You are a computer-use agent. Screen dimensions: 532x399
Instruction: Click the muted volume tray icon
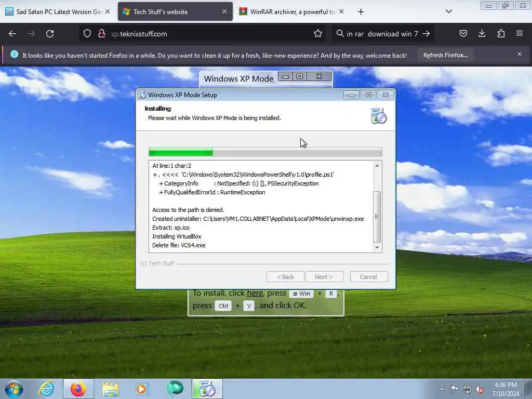pos(480,389)
